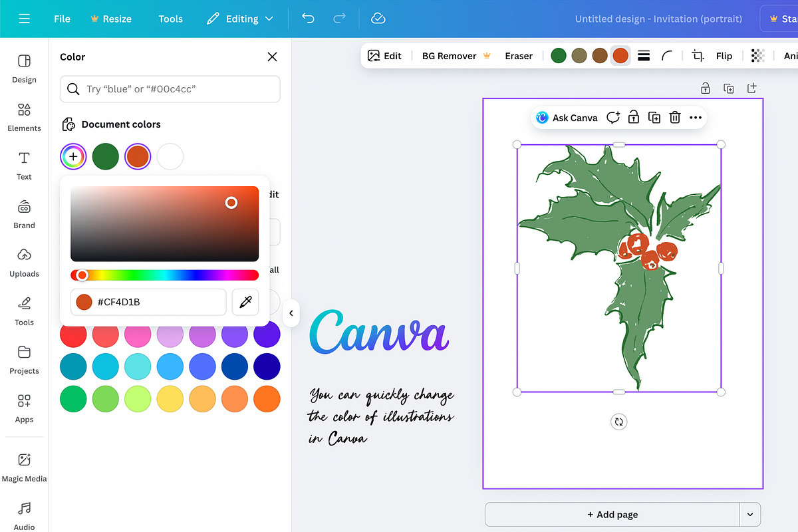Open the Tools sidebar panel
Screen dimensions: 798x532
click(24, 311)
